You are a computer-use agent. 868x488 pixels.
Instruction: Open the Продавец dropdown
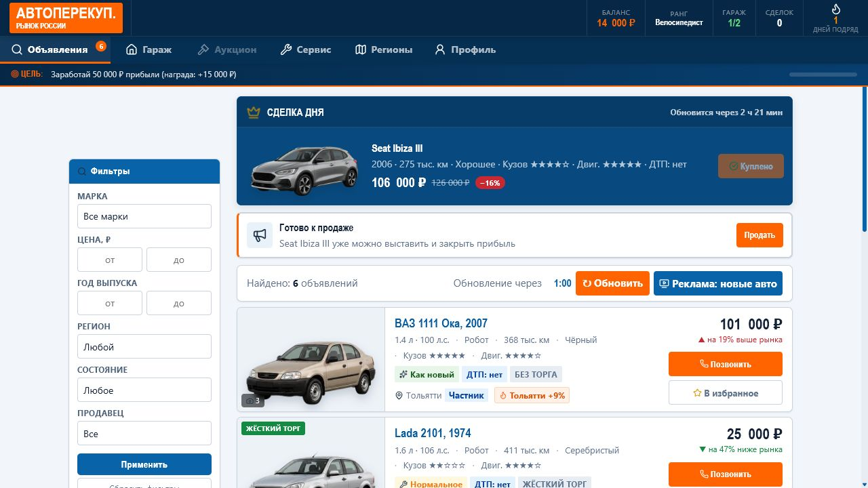(x=144, y=434)
